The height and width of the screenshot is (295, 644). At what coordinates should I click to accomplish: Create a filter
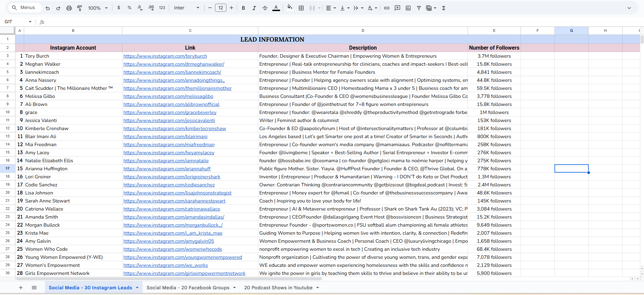(x=419, y=8)
